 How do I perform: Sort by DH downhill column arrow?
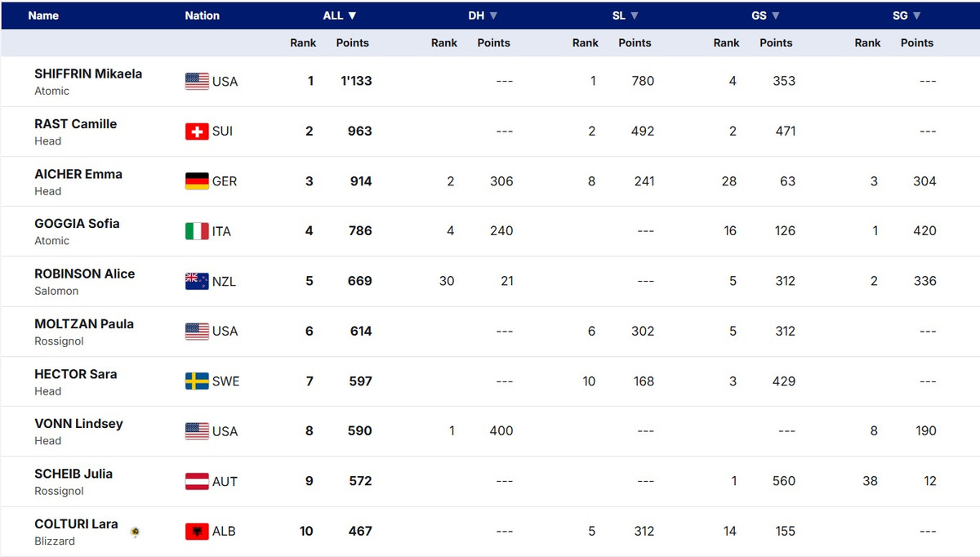493,16
